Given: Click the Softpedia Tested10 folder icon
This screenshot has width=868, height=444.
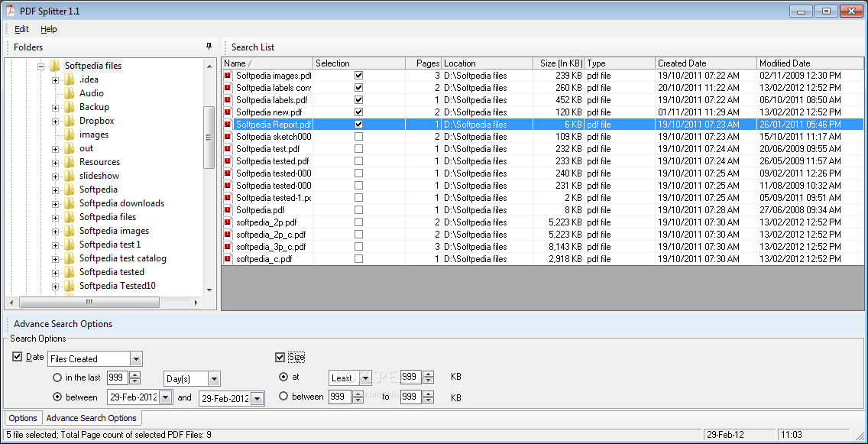Looking at the screenshot, I should (x=69, y=286).
